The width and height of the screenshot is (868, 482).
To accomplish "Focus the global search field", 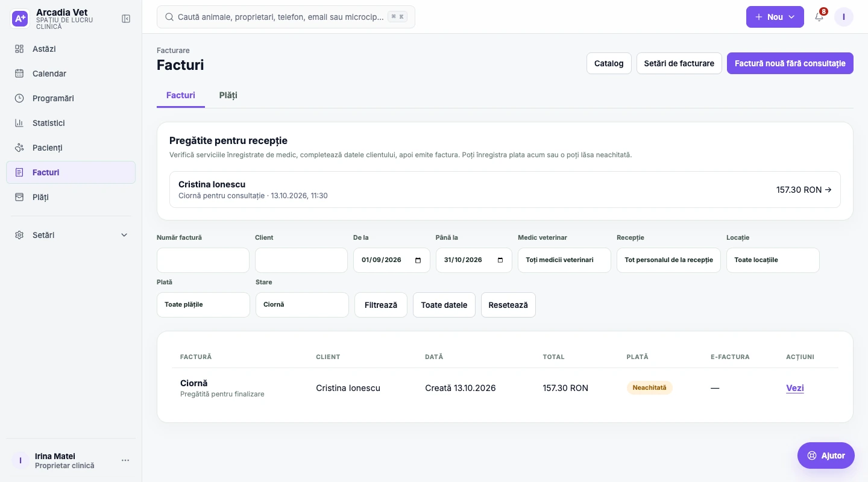I will [286, 17].
